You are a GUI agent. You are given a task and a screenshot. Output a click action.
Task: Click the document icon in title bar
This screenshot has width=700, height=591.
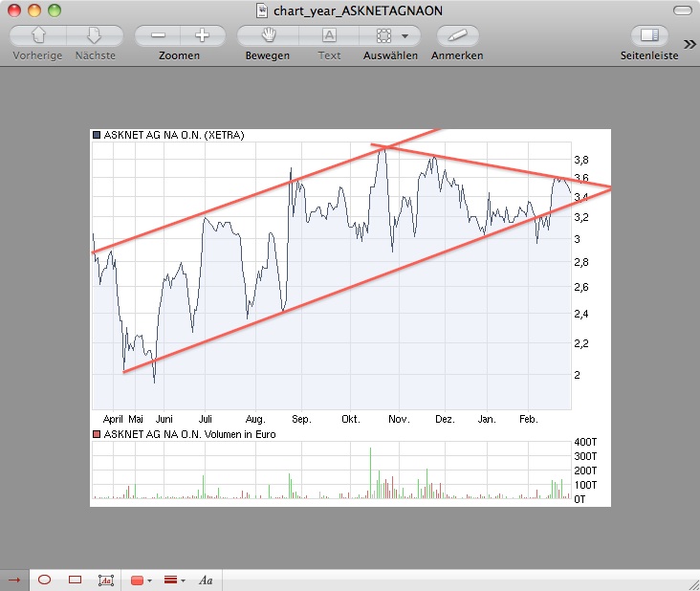(262, 11)
